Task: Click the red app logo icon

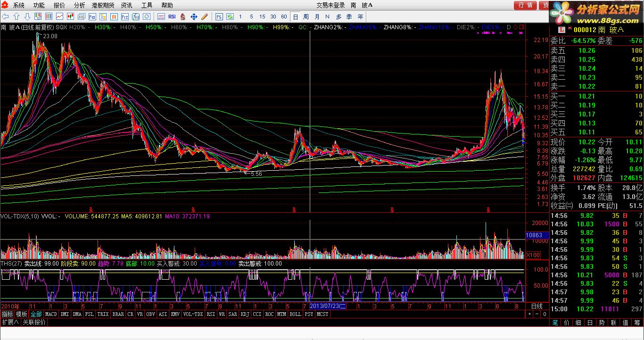Action: [5, 5]
